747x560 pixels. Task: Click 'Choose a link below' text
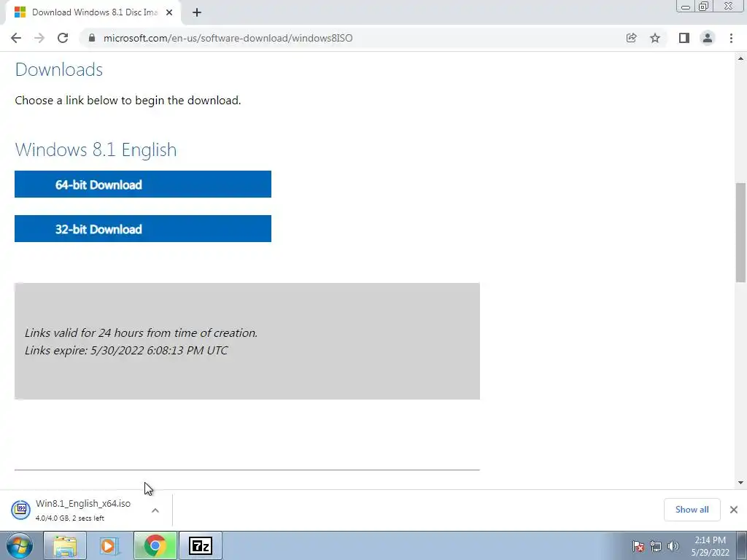(x=128, y=101)
